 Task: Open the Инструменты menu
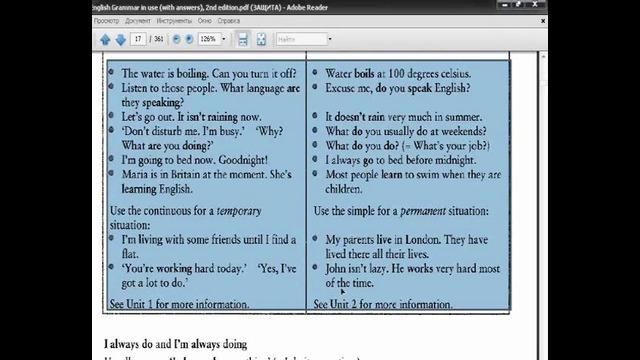click(x=174, y=21)
